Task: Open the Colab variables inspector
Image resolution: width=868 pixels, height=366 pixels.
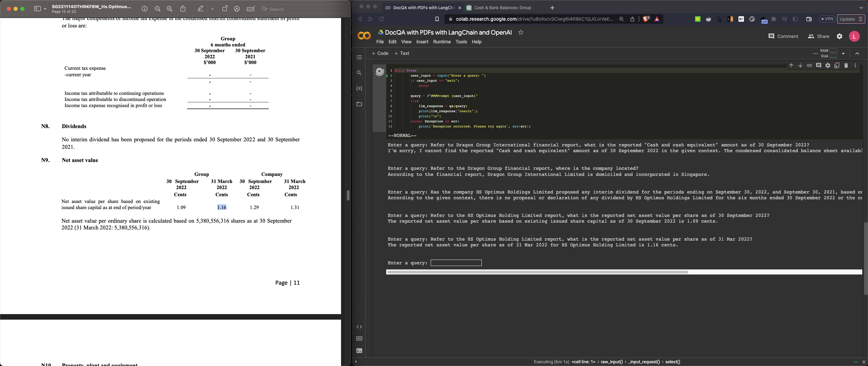Action: [359, 88]
